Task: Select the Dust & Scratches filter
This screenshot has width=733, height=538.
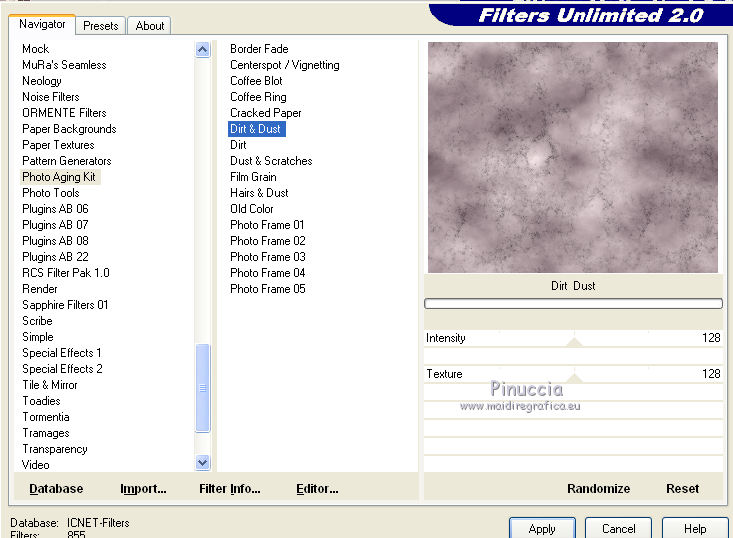Action: (271, 161)
